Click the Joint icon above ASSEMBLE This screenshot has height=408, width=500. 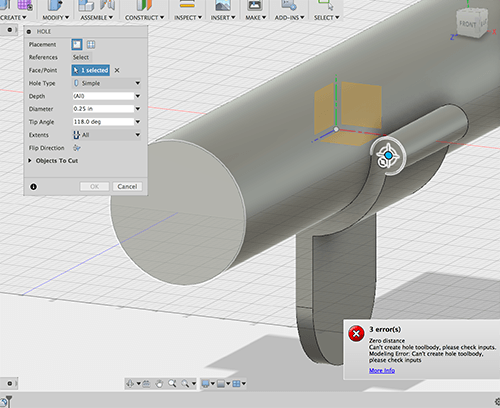click(107, 6)
